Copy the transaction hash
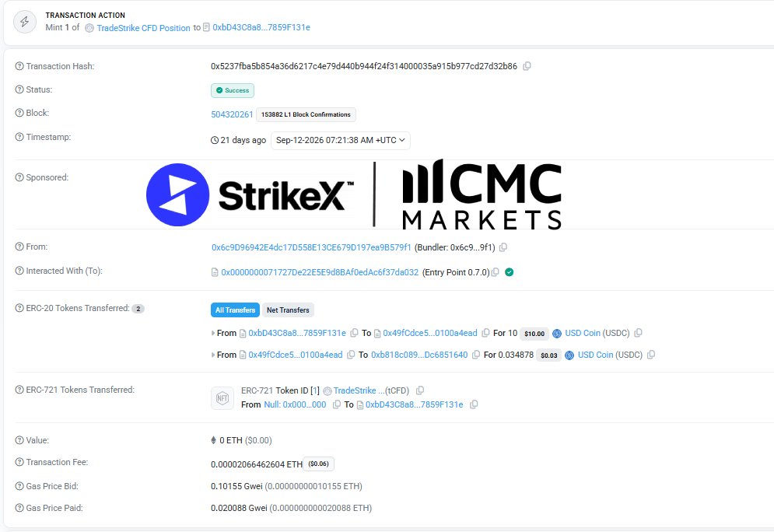 click(x=527, y=66)
